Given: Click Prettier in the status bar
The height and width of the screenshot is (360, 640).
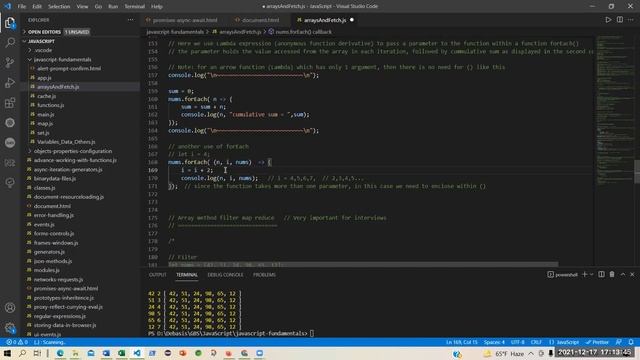Looking at the screenshot, I should point(597,342).
